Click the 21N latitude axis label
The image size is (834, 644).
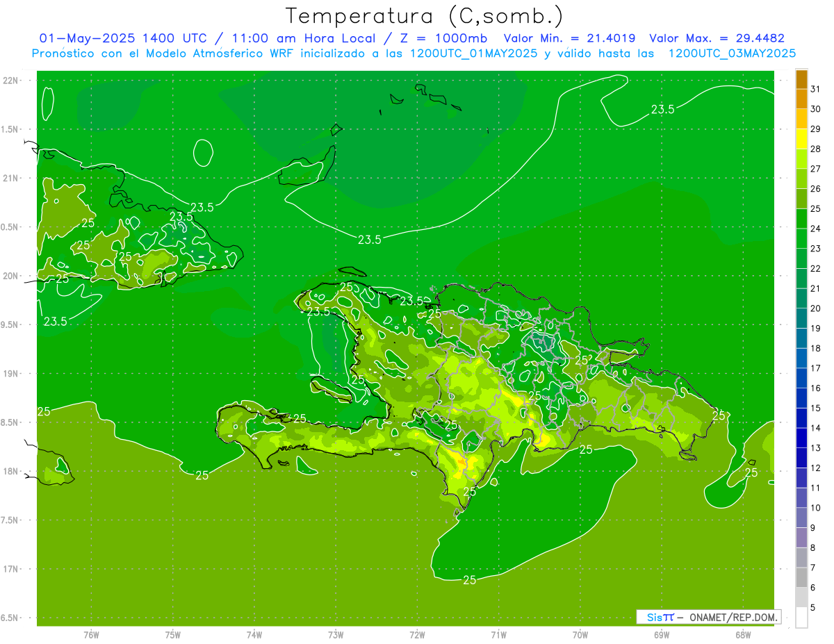point(12,178)
